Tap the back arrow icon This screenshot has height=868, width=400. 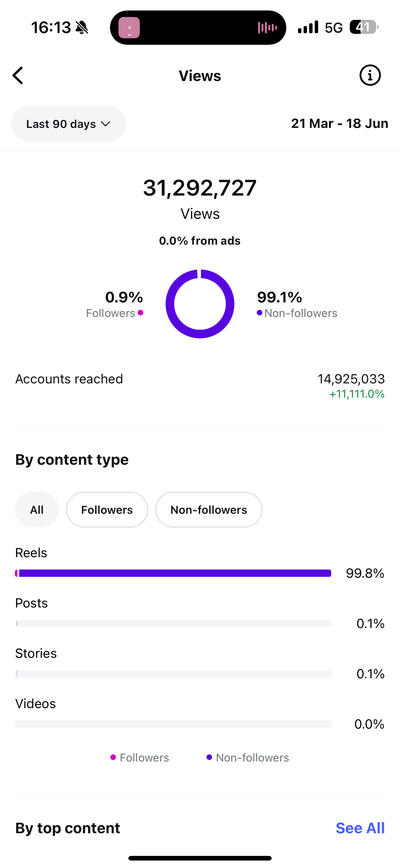pos(18,75)
